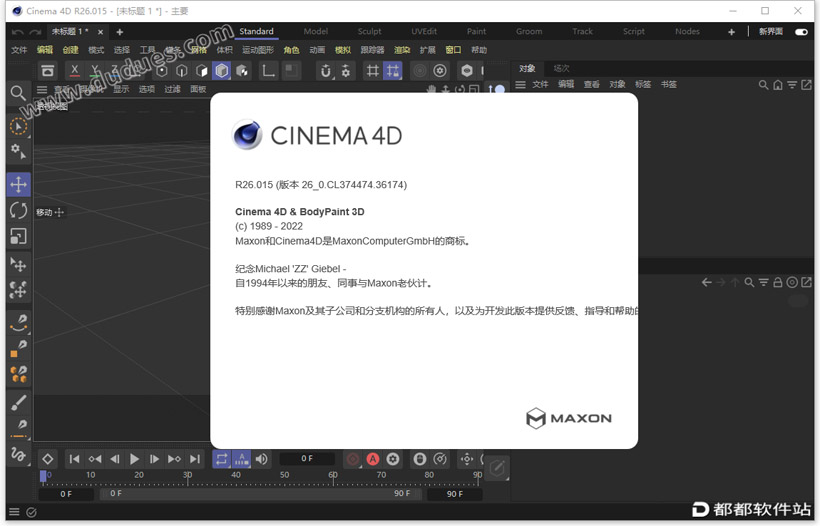Open the bottom status bar hamburger menu
This screenshot has height=526, width=820.
pyautogui.click(x=14, y=512)
